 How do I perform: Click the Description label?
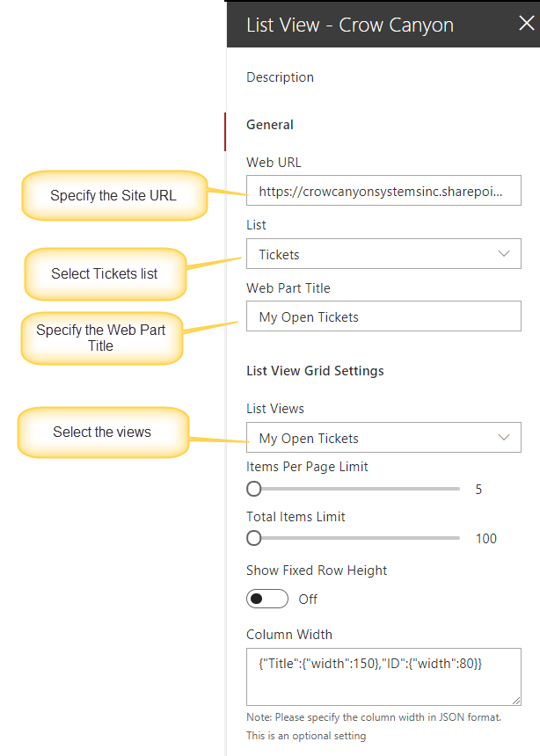[x=280, y=77]
